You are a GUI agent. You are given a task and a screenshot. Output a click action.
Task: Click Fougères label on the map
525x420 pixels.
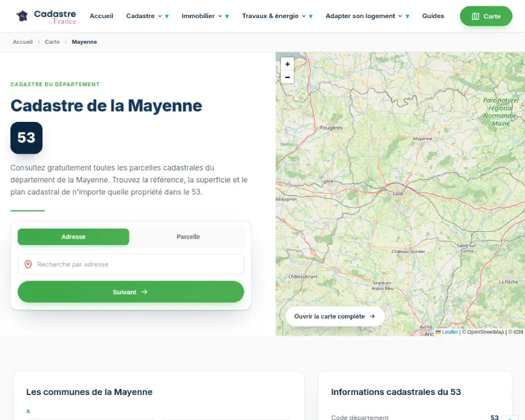331,127
